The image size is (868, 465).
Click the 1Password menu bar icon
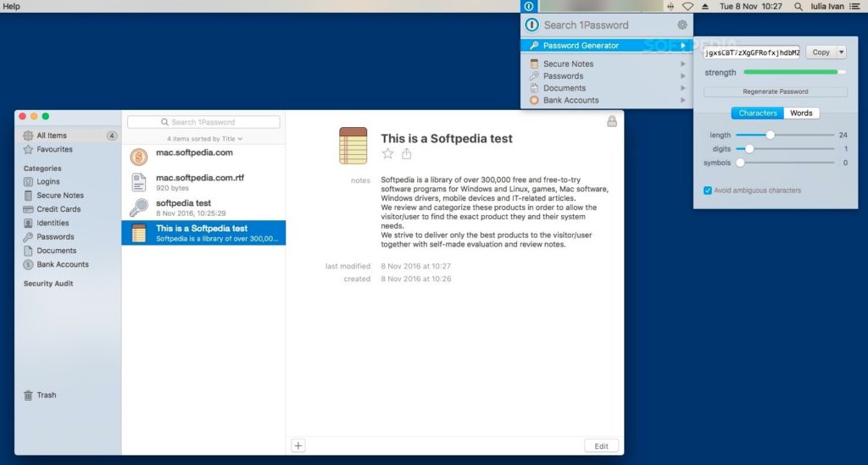(529, 6)
